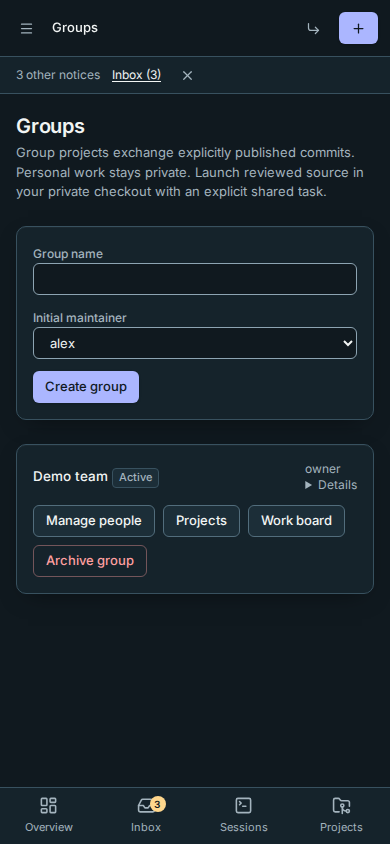Click the Active status badge
Image resolution: width=390 pixels, height=844 pixels.
pyautogui.click(x=136, y=478)
